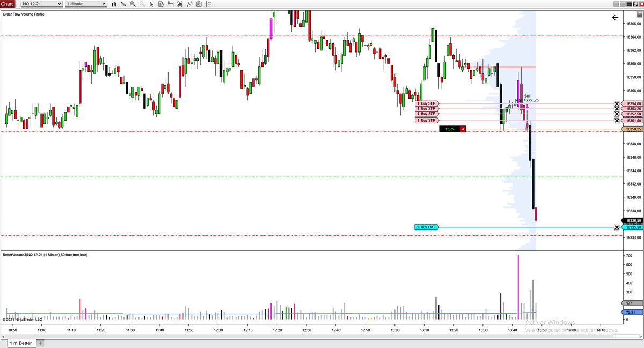Open the strategies icon in toolbar
This screenshot has height=348, width=644.
(x=189, y=4)
